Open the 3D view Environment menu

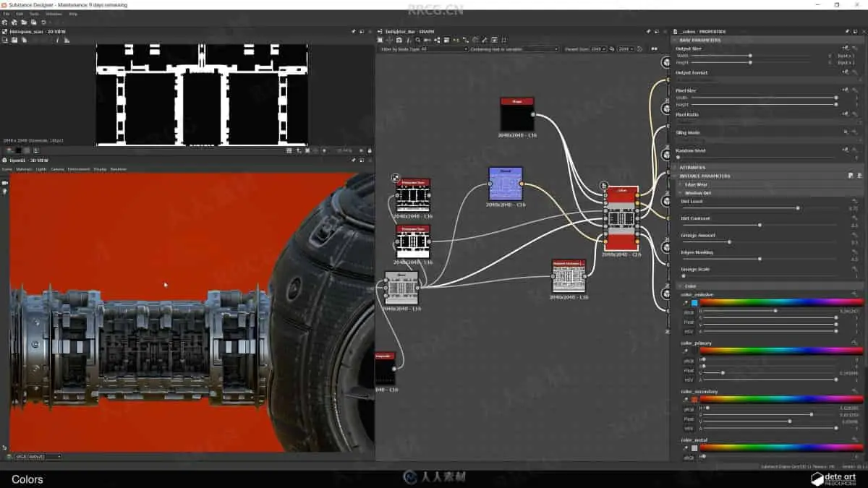coord(79,169)
